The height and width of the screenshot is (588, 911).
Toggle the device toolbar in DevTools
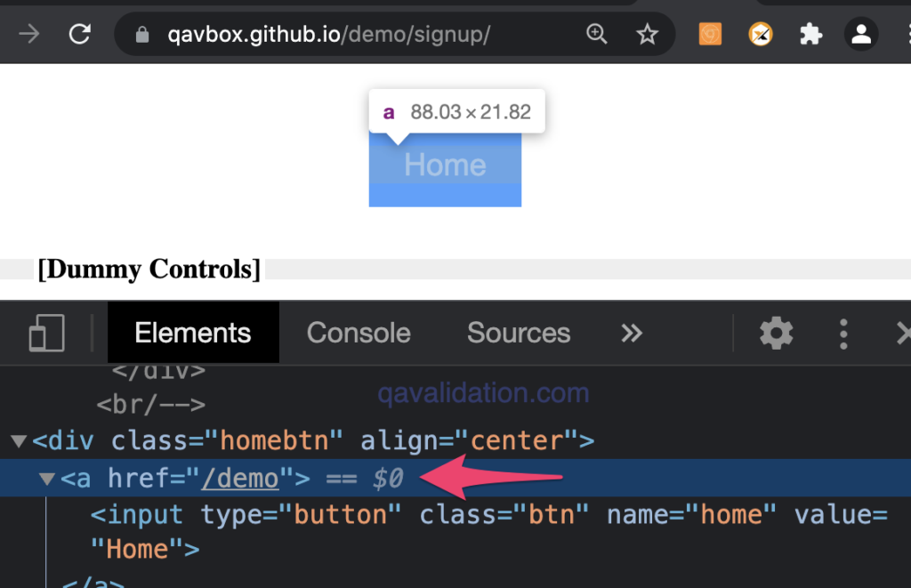pos(46,333)
